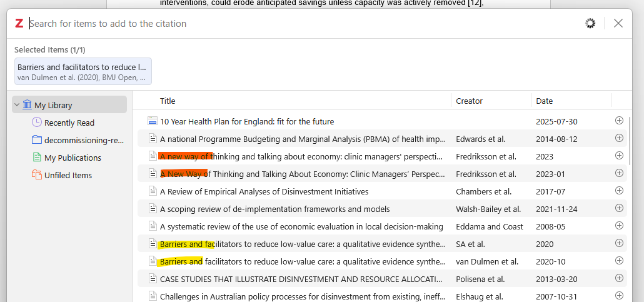Focus the citation search input field

[304, 23]
